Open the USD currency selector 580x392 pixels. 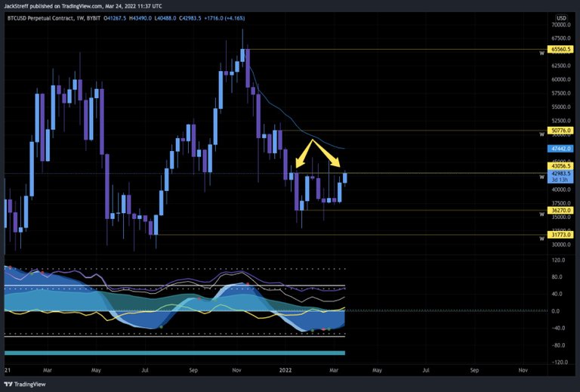561,18
